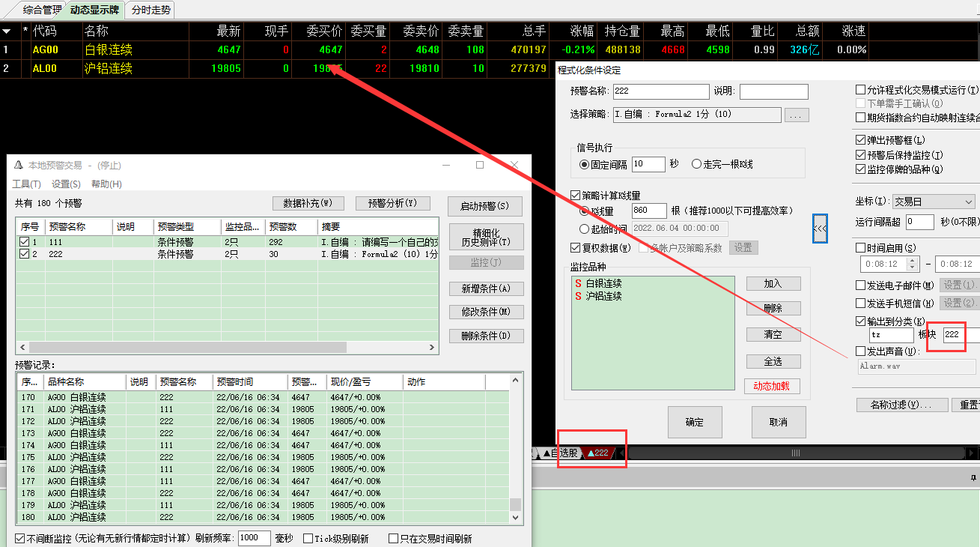Toggle 不间断监控 checkbox
The height and width of the screenshot is (547, 980).
pyautogui.click(x=19, y=538)
